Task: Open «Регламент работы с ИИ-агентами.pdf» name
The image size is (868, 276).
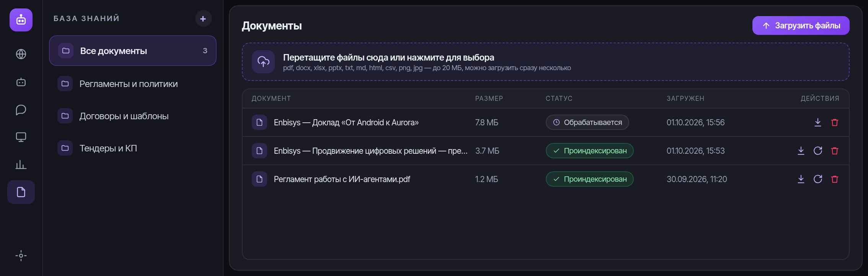Action: [x=342, y=179]
